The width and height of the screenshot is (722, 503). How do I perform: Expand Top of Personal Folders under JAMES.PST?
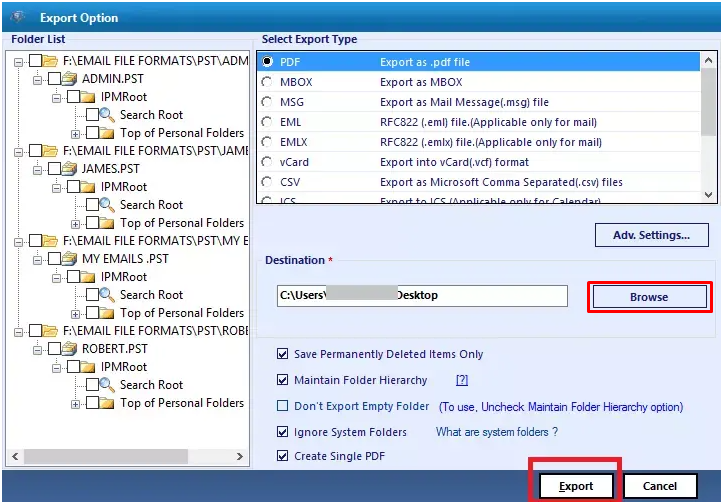[x=75, y=224]
